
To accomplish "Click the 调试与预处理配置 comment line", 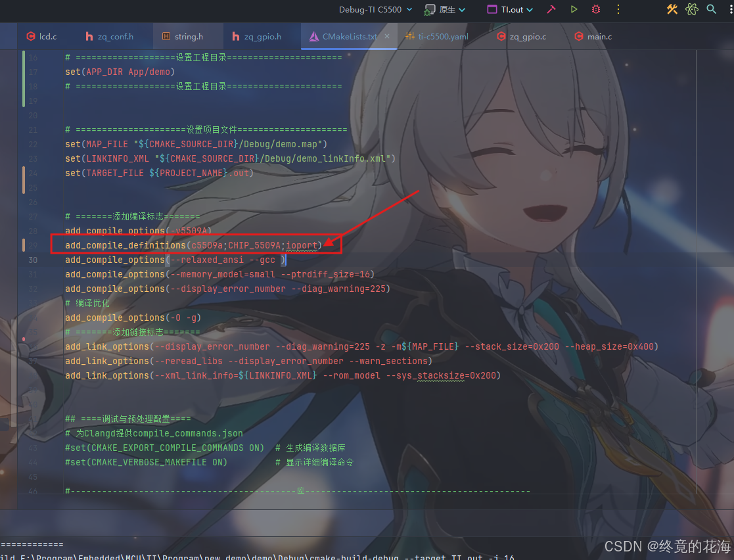I will pos(127,419).
